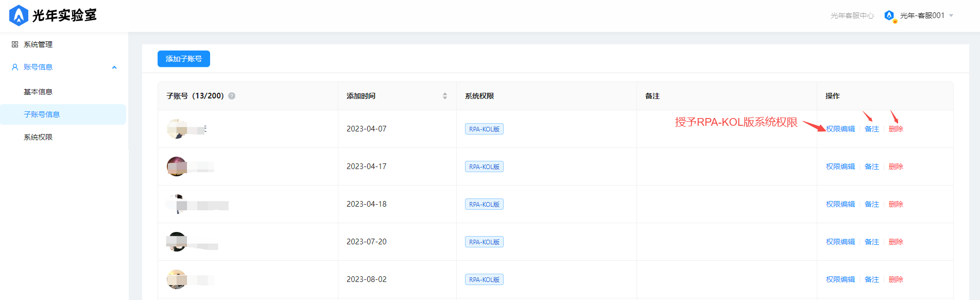Click 删除 for the 2023-04-18 account
Image resolution: width=980 pixels, height=300 pixels.
[896, 204]
